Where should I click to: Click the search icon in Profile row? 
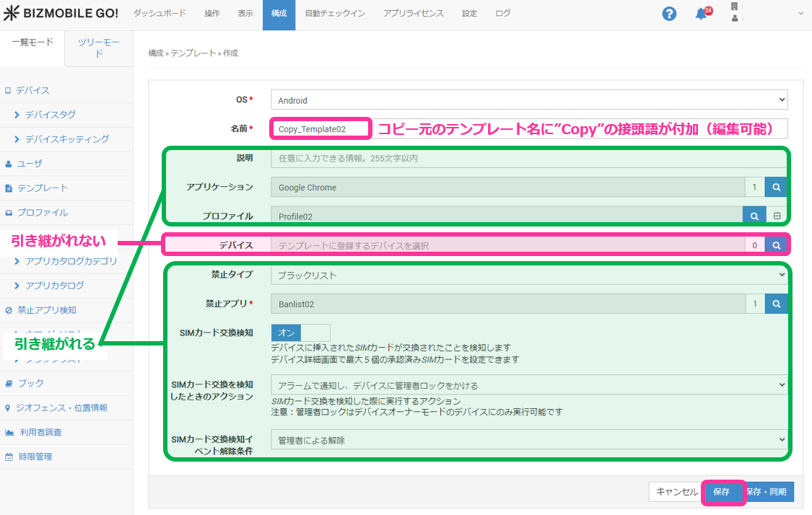754,216
